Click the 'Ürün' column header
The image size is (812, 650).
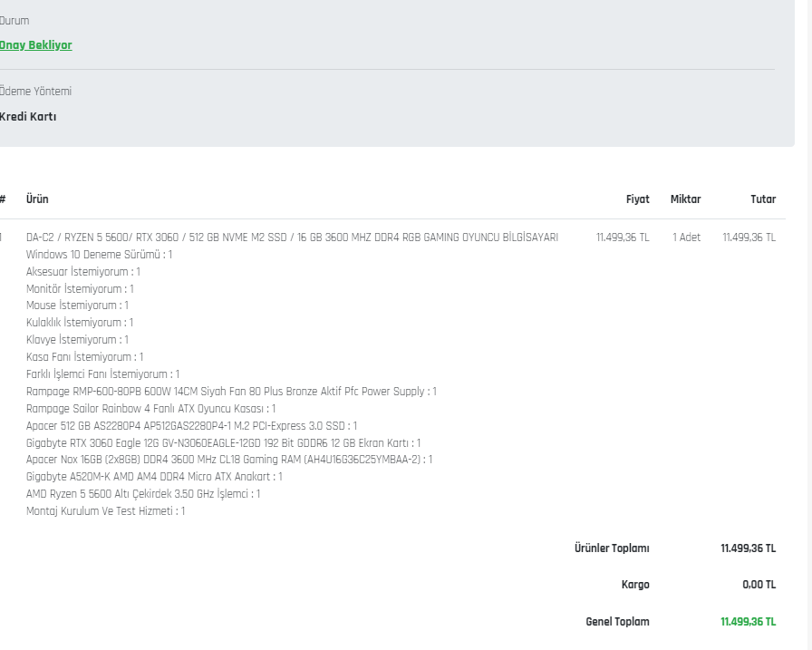click(37, 199)
